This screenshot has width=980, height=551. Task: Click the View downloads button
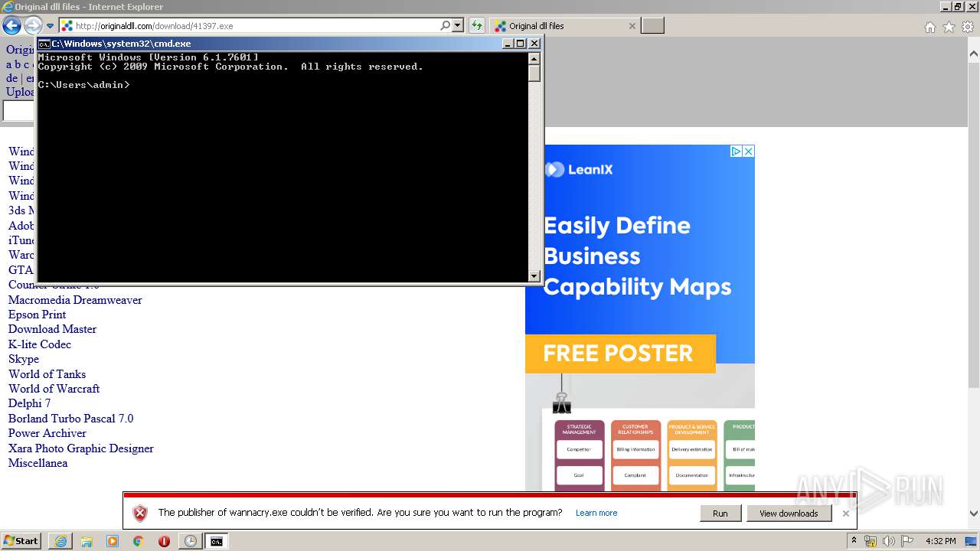click(789, 514)
